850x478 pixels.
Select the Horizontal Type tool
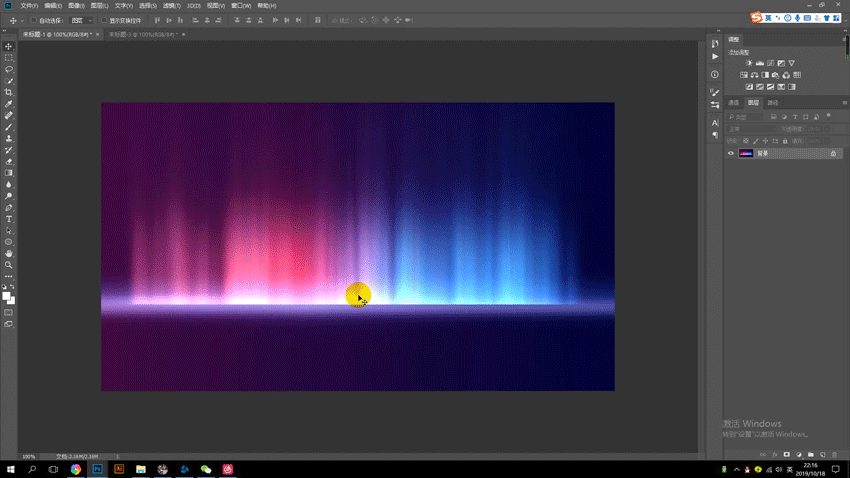pyautogui.click(x=9, y=219)
